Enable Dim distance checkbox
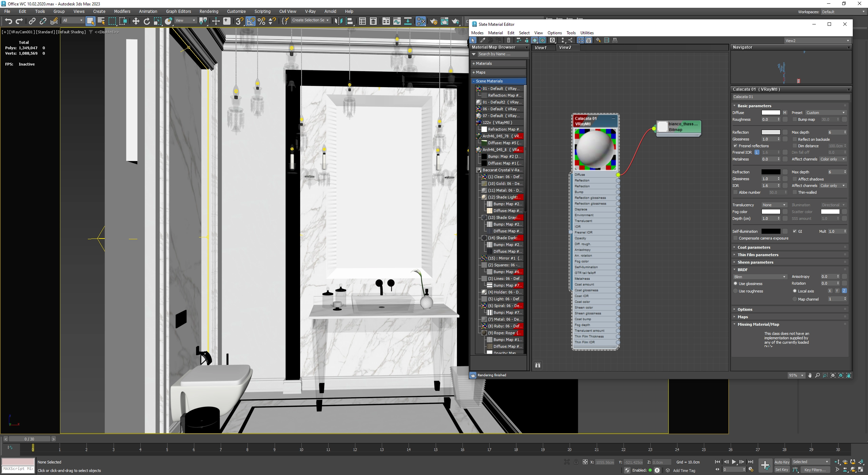The height and width of the screenshot is (475, 868). point(794,146)
